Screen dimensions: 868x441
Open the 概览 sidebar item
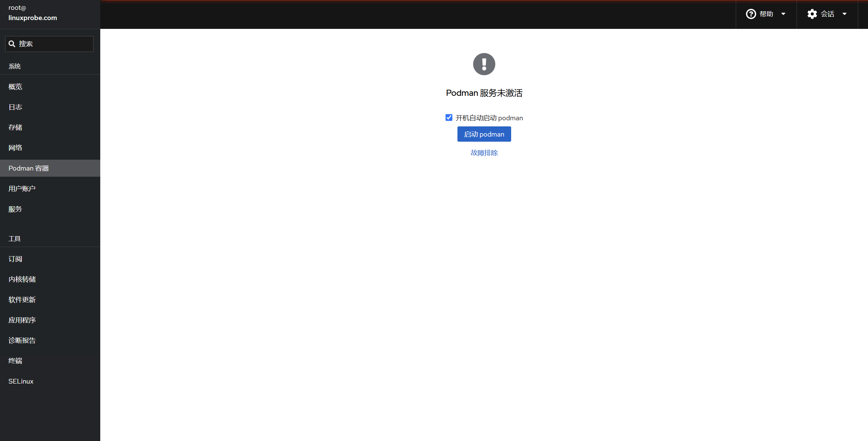pyautogui.click(x=15, y=87)
